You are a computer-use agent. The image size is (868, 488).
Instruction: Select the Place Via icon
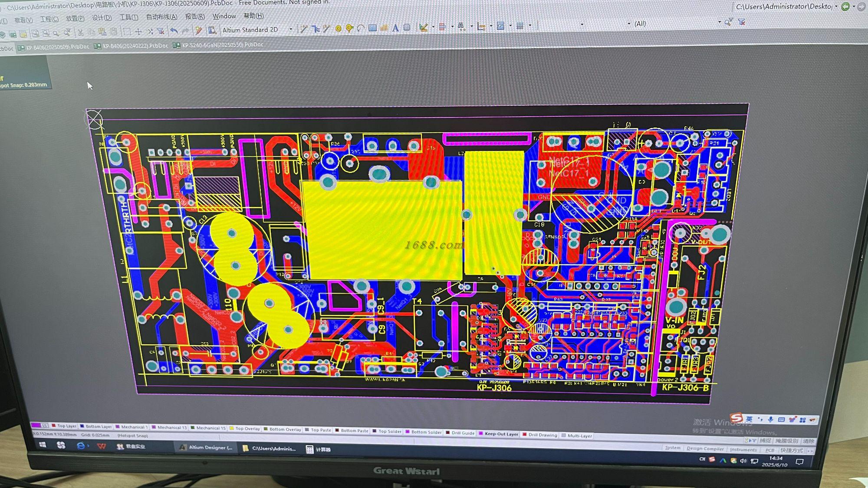tap(349, 29)
